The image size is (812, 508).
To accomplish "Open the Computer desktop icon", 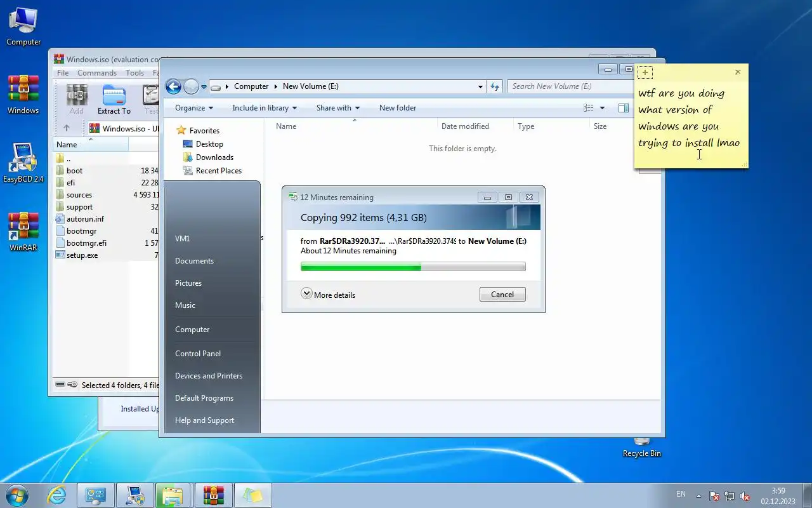I will click(23, 26).
